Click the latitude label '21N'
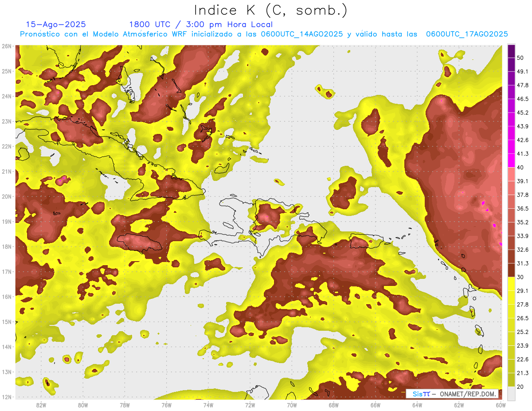Screen dimensions: 532x411 pos(7,171)
